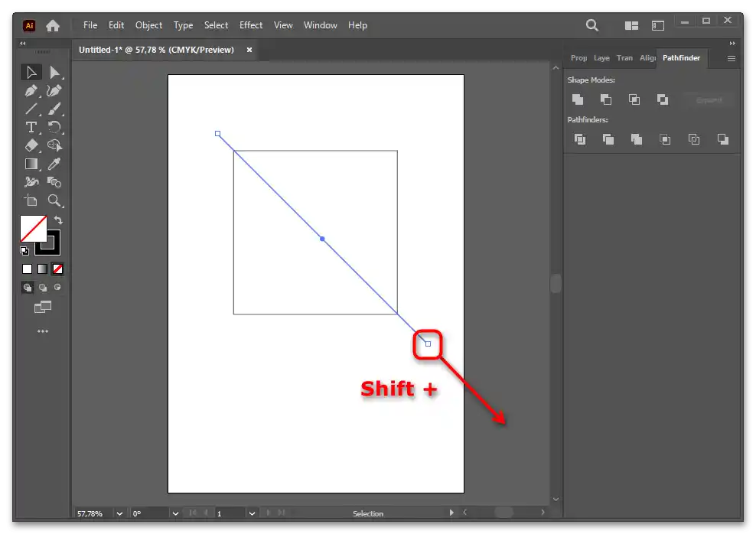This screenshot has width=756, height=534.
Task: Swap fill and stroke arrows
Action: click(x=58, y=220)
